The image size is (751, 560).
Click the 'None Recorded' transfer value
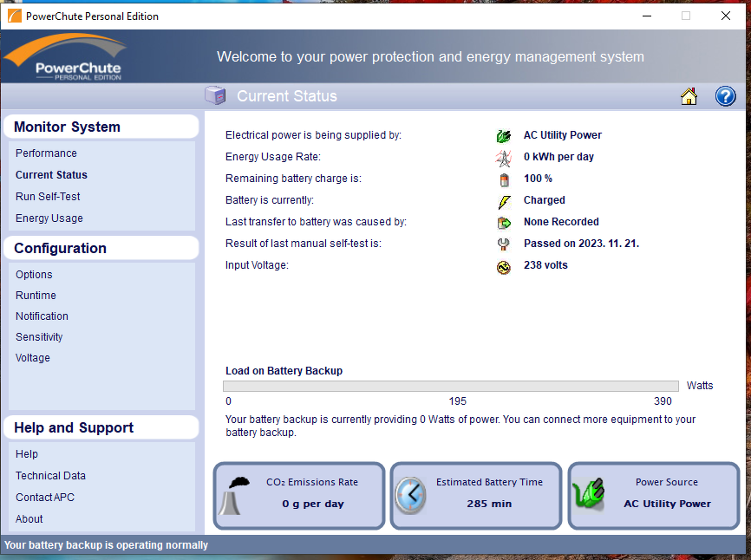coord(561,222)
